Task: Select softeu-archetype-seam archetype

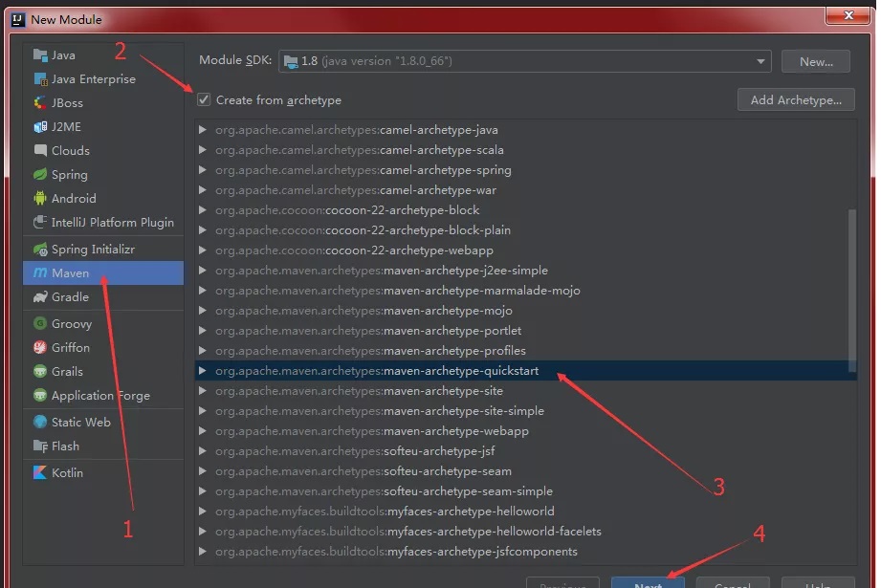Action: point(526,471)
